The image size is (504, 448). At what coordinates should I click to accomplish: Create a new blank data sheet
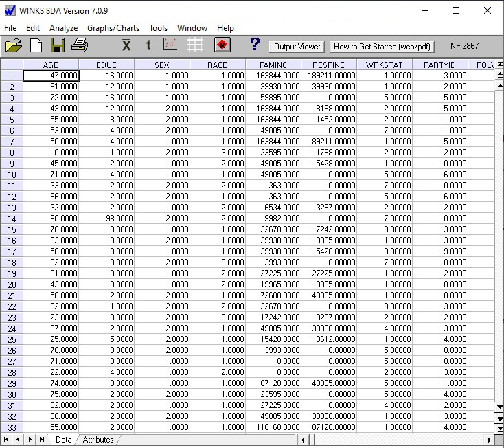coord(36,45)
